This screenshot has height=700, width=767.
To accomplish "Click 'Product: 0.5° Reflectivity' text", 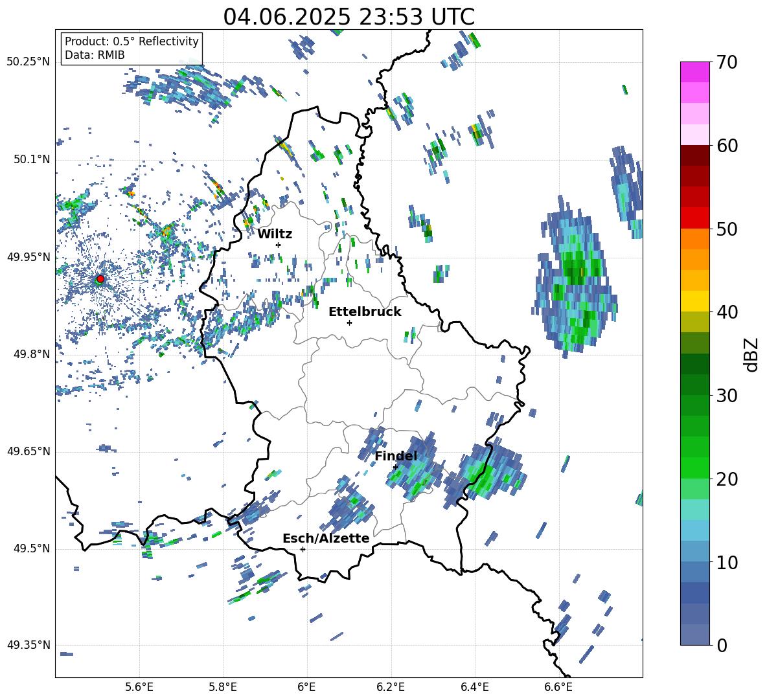I will pos(132,41).
